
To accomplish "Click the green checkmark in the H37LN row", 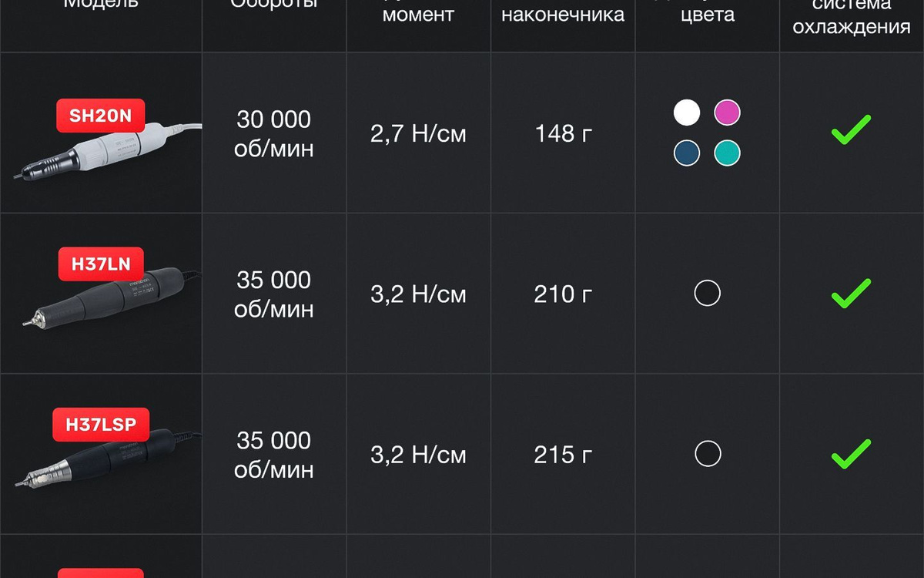I will [x=851, y=293].
